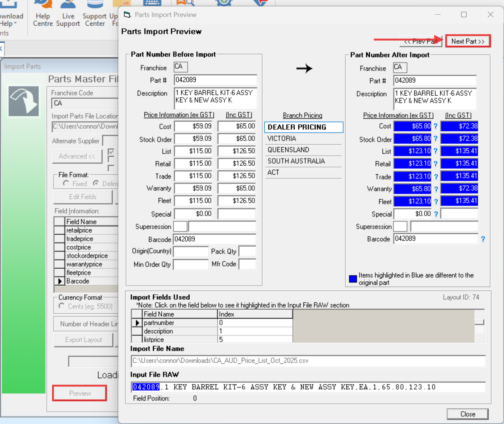Select the description row in Import Fields Used

[x=212, y=331]
